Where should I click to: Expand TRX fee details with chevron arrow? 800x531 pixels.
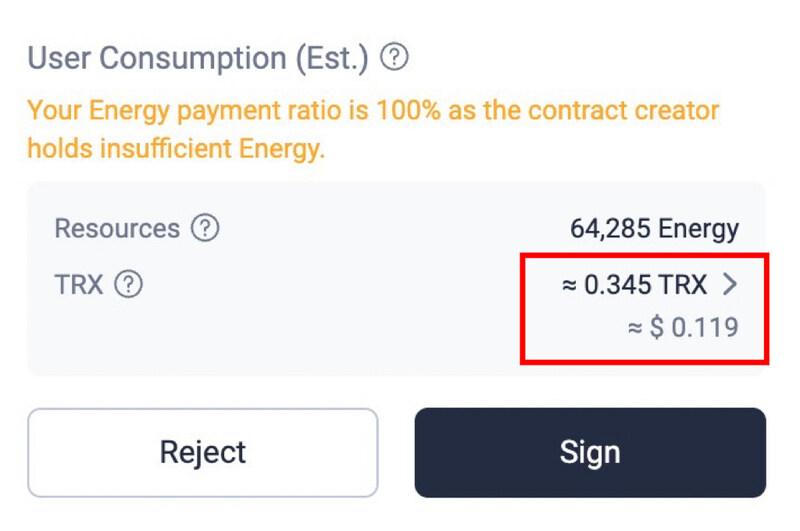tap(730, 284)
